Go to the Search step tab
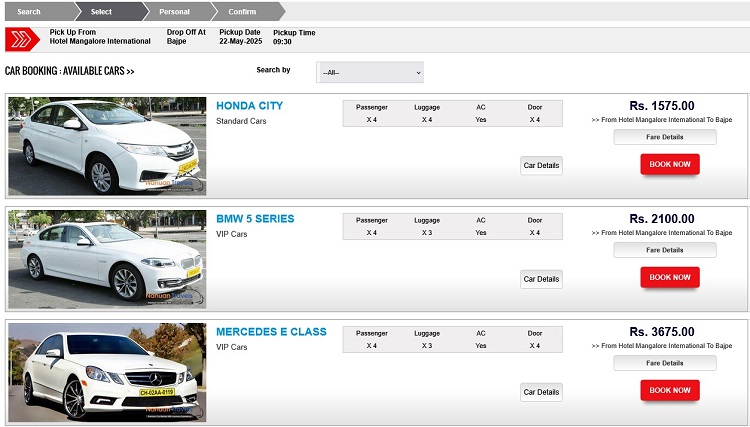Screen dimensions: 750x427 [39, 11]
